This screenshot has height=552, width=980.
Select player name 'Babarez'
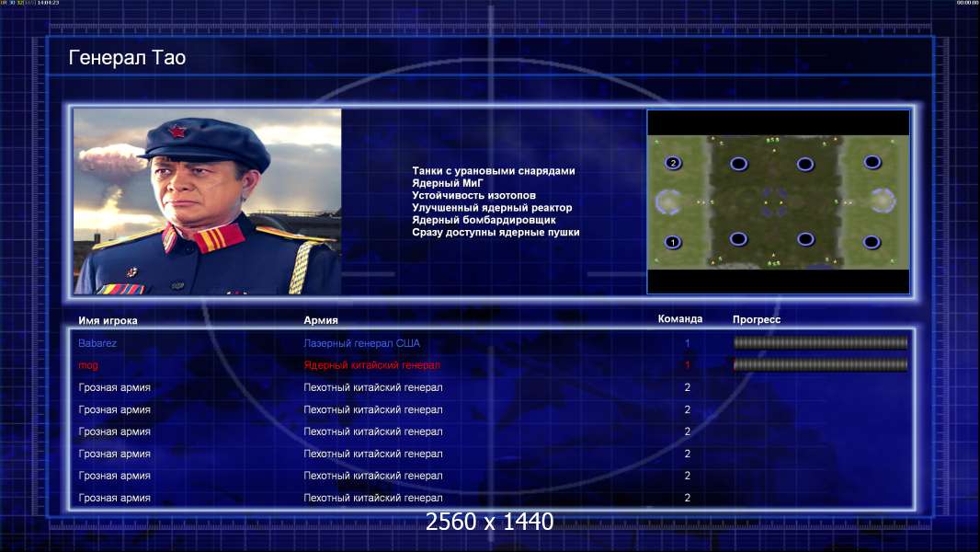click(x=97, y=343)
